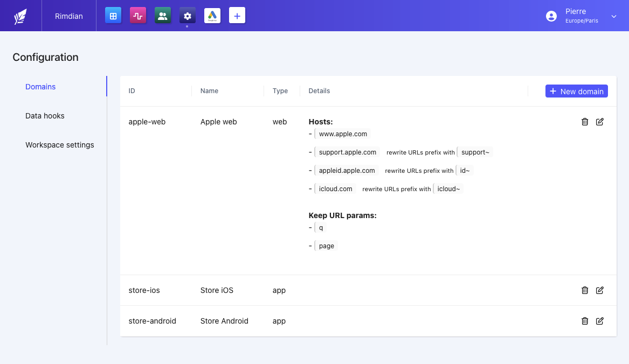Screen dimensions: 629x364
Task: Open the Domains section
Action: [x=40, y=86]
